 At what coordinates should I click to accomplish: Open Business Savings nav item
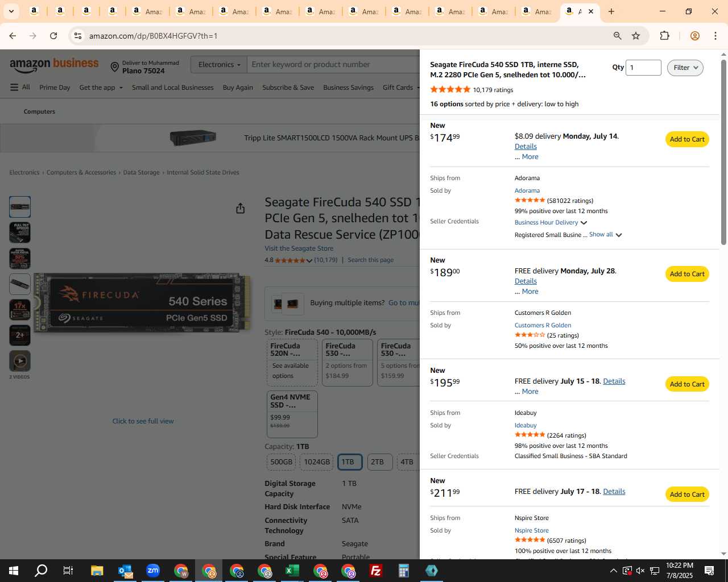pos(349,88)
